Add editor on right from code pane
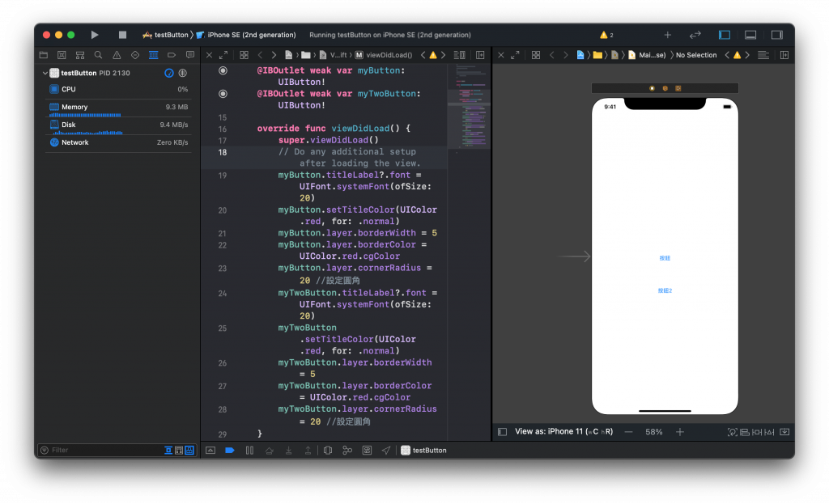 (480, 55)
